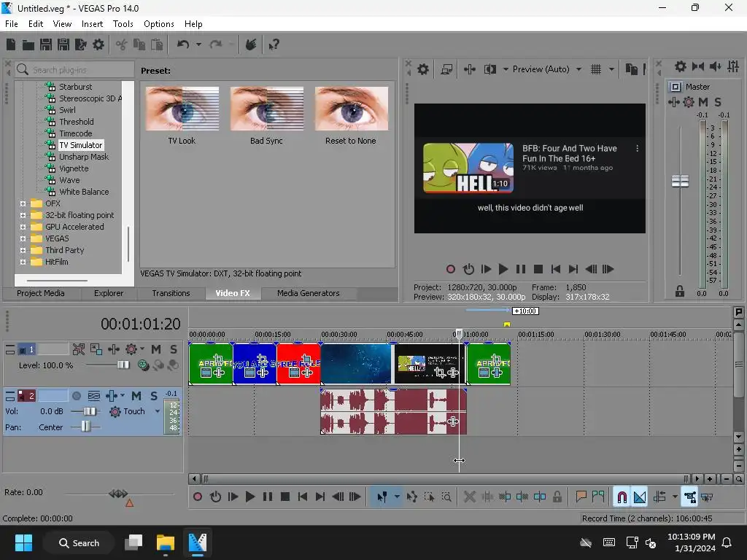Screen dimensions: 747x560
Task: Open Split Screen View icon in preview
Action: coord(489,69)
